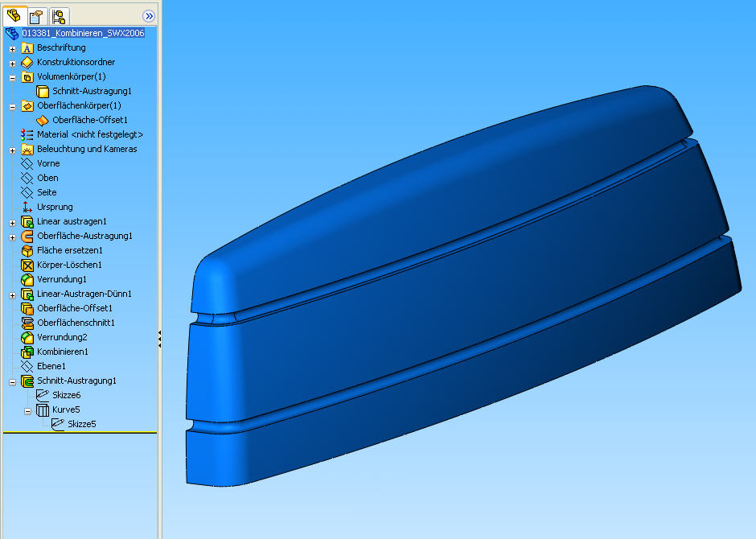Click the Oberflächenkörper surface bodies folder icon
This screenshot has width=756, height=539.
[27, 105]
